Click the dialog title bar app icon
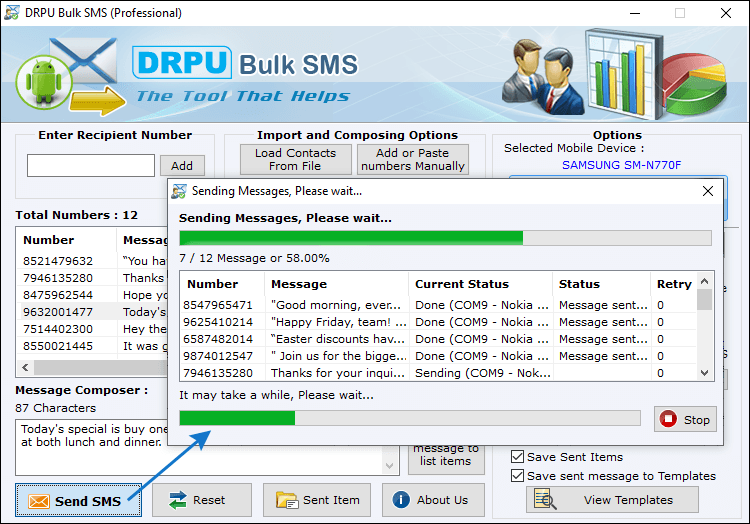 (179, 191)
